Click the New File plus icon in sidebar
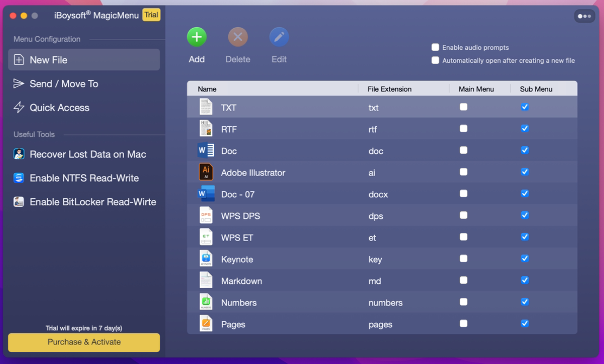The width and height of the screenshot is (604, 364). (x=18, y=60)
